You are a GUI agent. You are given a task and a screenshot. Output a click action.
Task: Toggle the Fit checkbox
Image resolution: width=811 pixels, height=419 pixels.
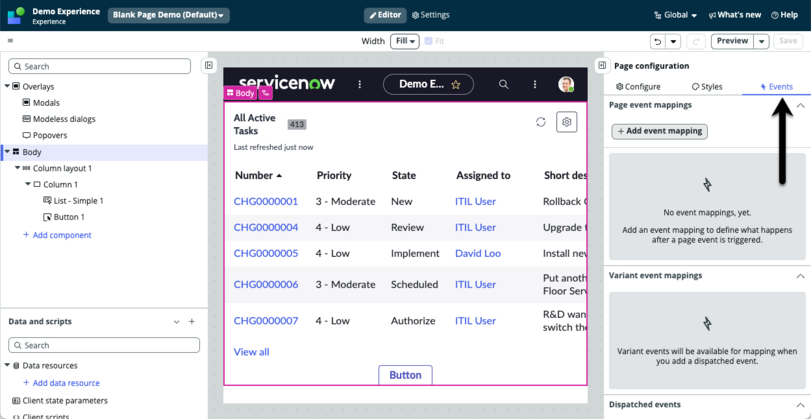pos(428,41)
